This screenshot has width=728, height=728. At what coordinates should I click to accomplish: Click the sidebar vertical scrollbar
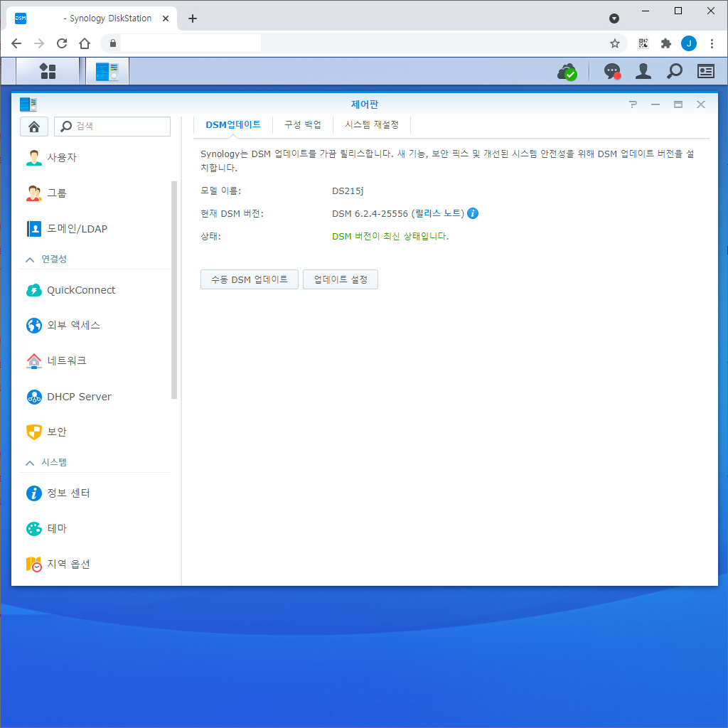174,290
